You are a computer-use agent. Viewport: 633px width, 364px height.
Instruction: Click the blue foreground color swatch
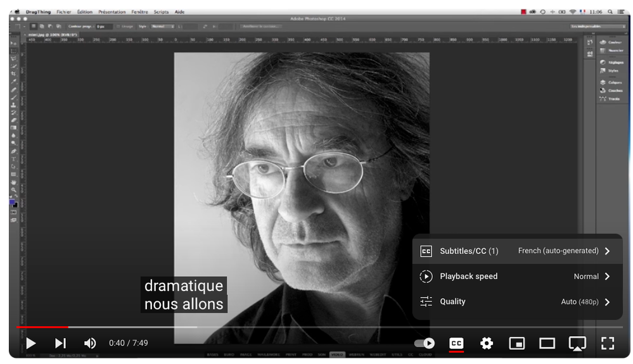(x=12, y=203)
